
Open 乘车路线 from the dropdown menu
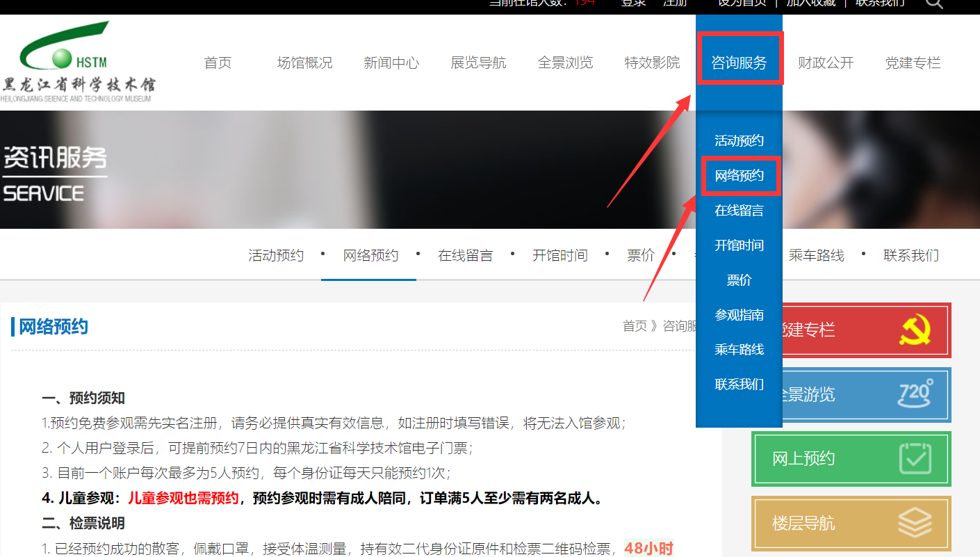point(739,350)
